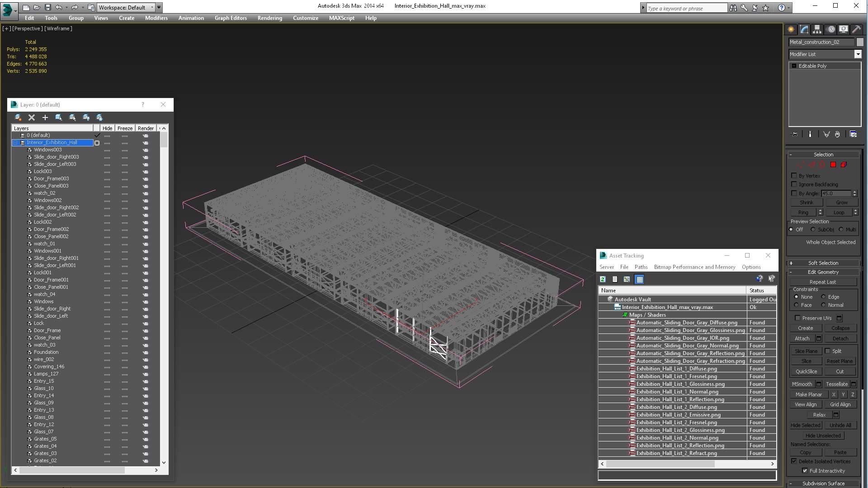868x488 pixels.
Task: Open the Rendering menu
Action: [269, 18]
